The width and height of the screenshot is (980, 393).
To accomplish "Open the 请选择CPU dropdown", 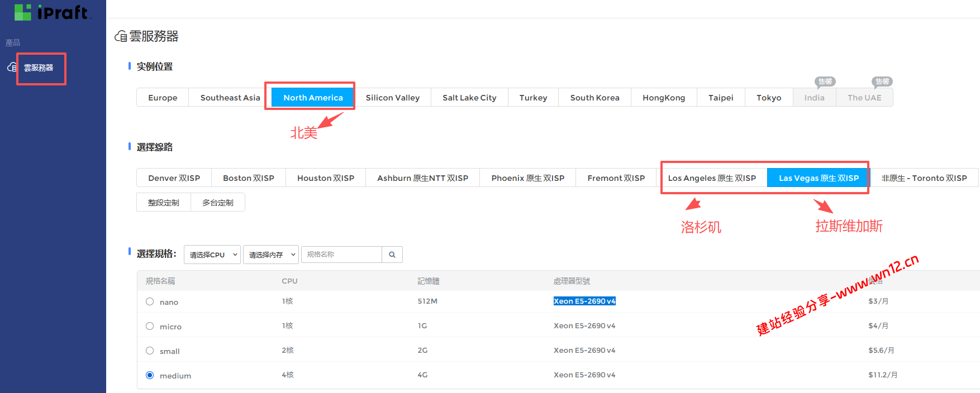I will [x=212, y=255].
